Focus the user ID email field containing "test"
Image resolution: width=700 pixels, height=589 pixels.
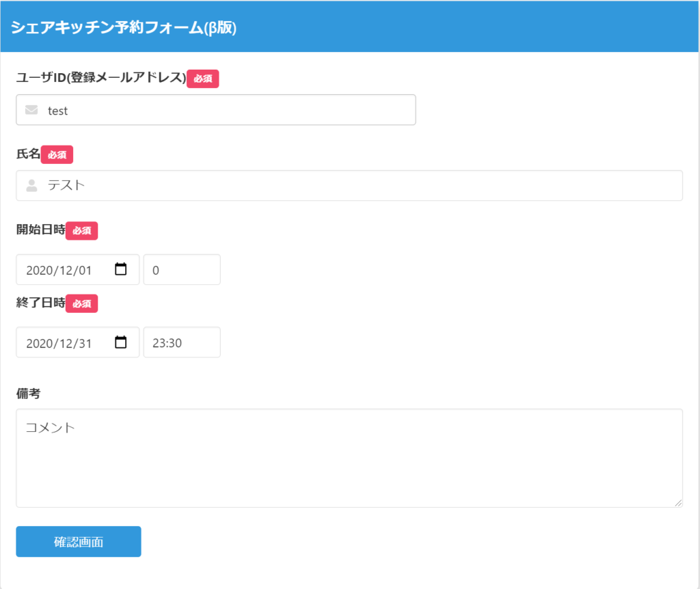216,110
